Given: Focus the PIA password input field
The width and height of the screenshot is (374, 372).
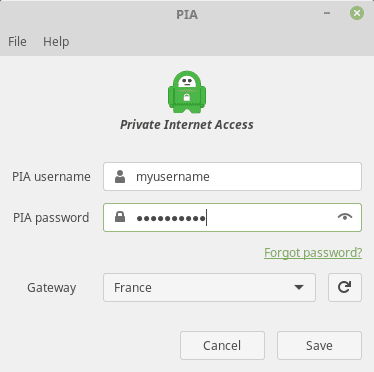Looking at the screenshot, I should 232,217.
